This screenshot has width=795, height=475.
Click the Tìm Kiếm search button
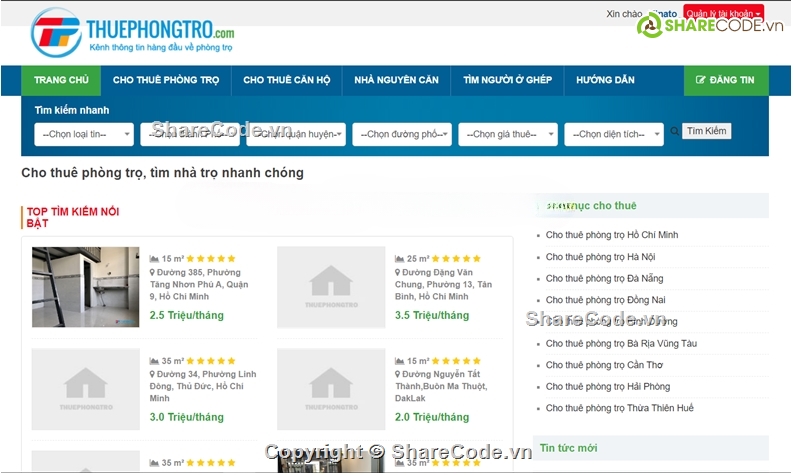(x=706, y=131)
